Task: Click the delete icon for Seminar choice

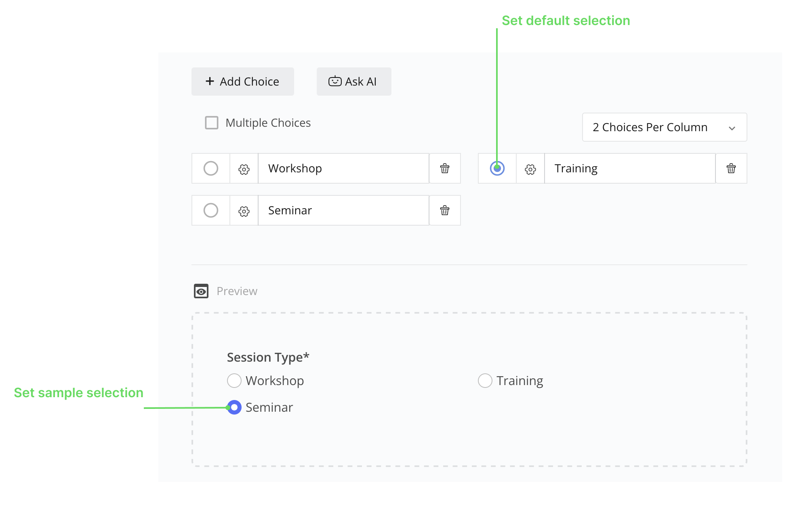Action: tap(444, 210)
